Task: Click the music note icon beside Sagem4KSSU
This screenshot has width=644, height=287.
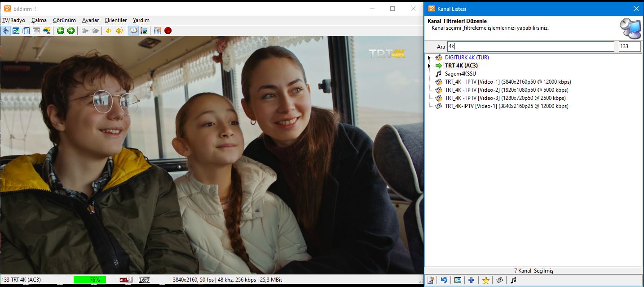Action: coord(438,74)
